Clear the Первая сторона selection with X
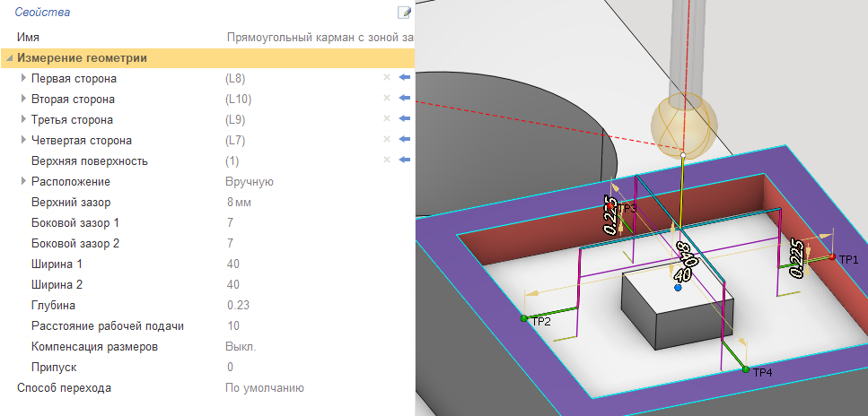This screenshot has height=416, width=868. coord(387,78)
